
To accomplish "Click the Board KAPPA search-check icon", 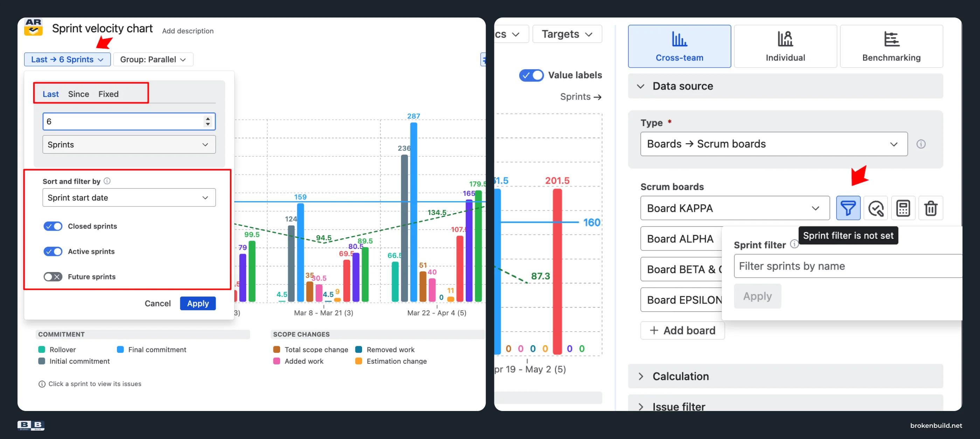I will 875,208.
